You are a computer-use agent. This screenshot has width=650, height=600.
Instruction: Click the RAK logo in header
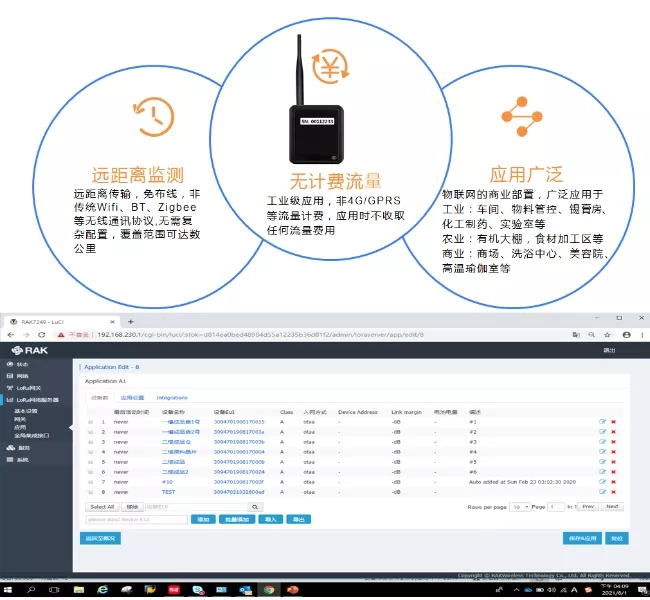coord(30,350)
